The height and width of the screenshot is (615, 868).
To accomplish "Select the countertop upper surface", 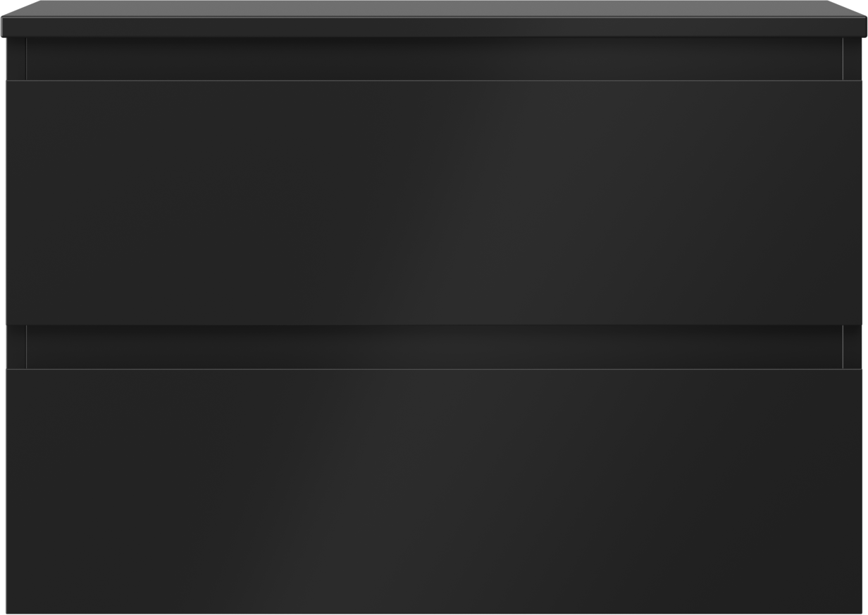I will pyautogui.click(x=434, y=8).
